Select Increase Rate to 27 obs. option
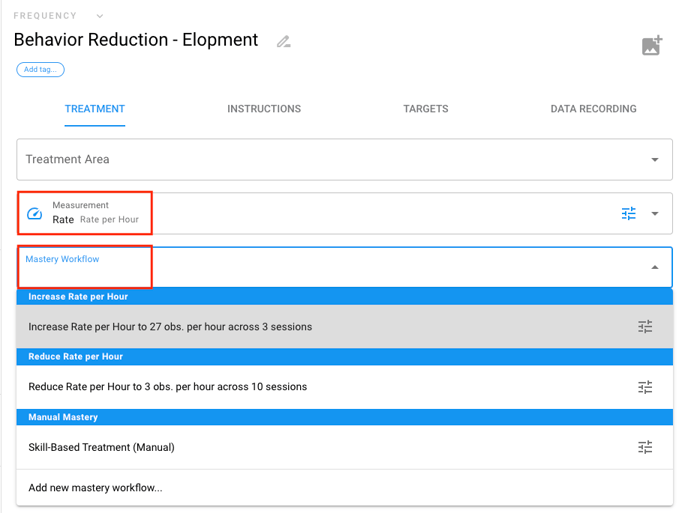Image resolution: width=688 pixels, height=513 pixels. pos(170,327)
